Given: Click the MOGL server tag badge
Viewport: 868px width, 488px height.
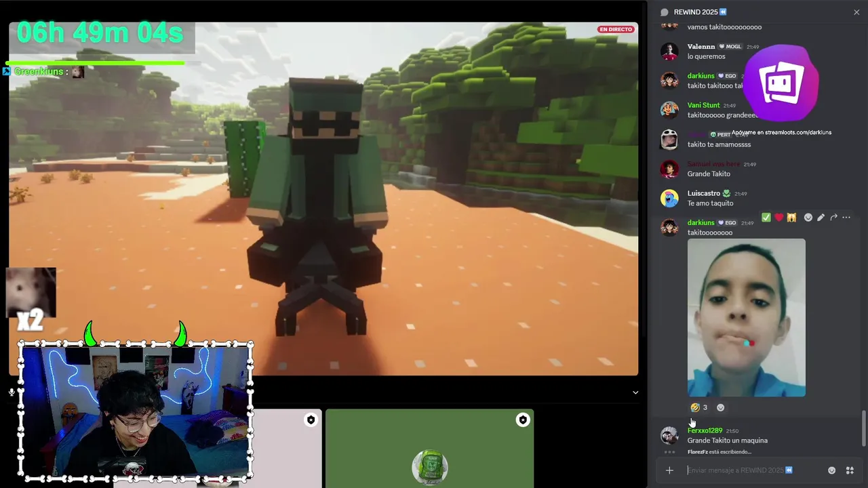Looking at the screenshot, I should click(x=730, y=47).
